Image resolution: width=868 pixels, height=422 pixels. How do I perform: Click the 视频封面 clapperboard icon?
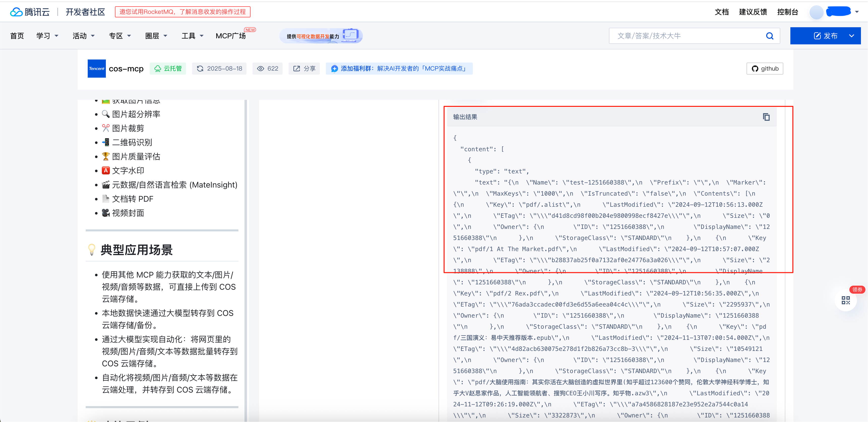tap(105, 213)
